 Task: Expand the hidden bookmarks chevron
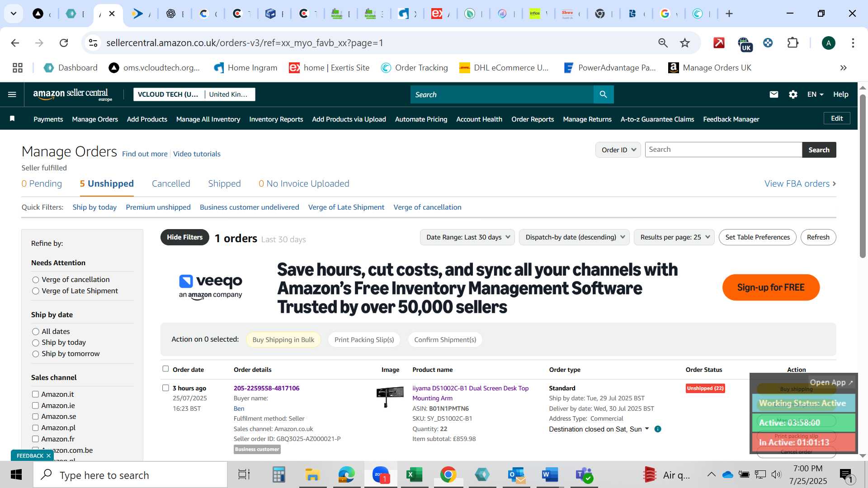coord(844,68)
